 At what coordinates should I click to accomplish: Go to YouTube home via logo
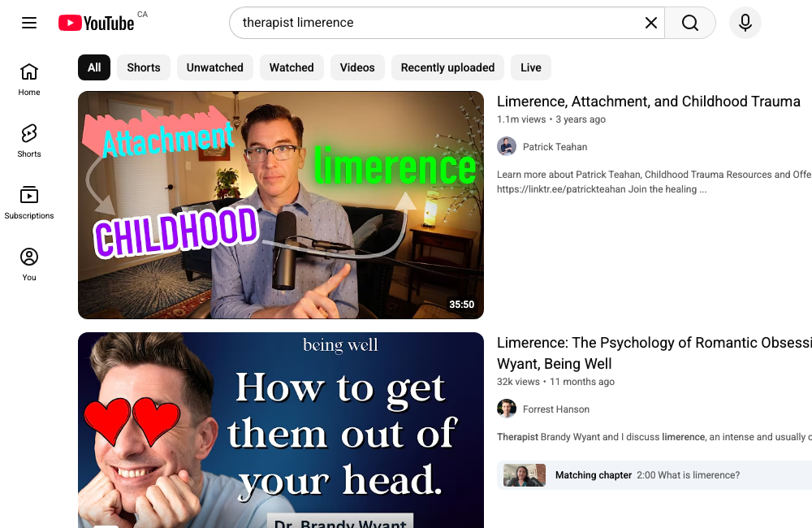coord(97,24)
